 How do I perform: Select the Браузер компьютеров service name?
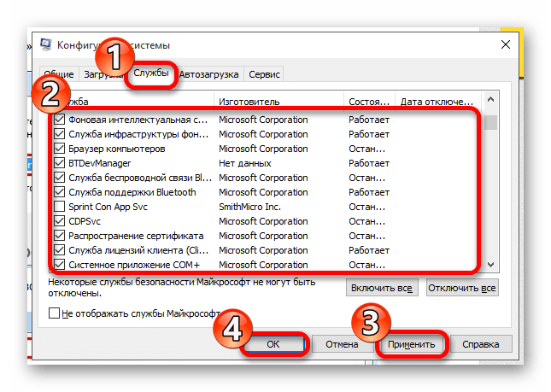coord(117,149)
